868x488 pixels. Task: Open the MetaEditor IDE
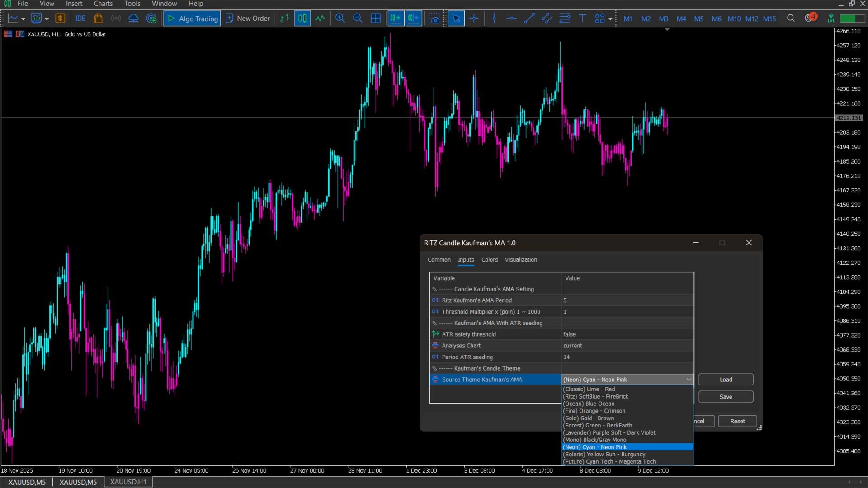(80, 19)
